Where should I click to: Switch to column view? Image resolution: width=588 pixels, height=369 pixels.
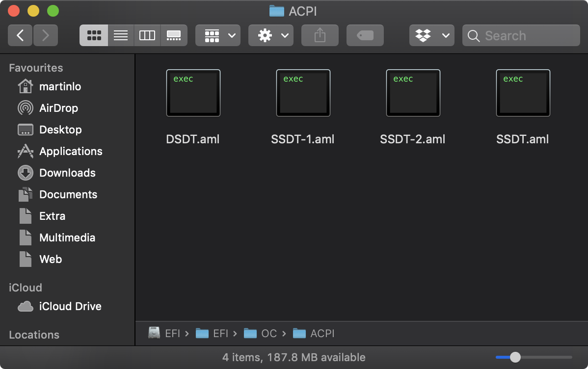point(147,35)
